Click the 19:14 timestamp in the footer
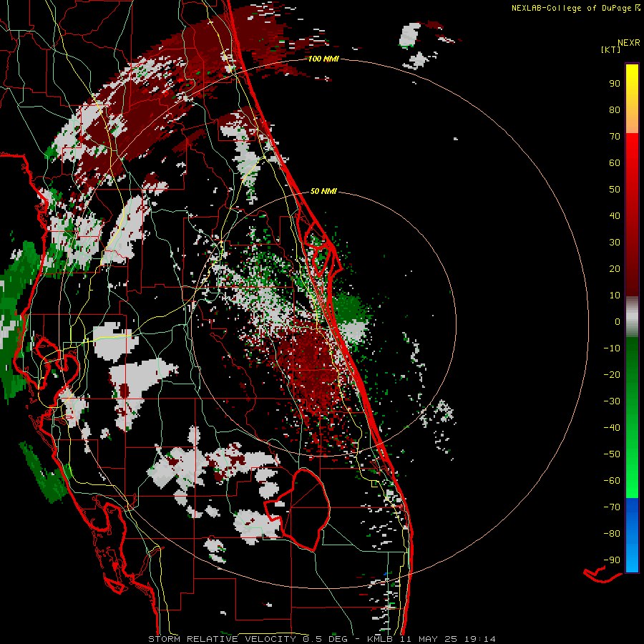The width and height of the screenshot is (644, 644). pyautogui.click(x=480, y=639)
